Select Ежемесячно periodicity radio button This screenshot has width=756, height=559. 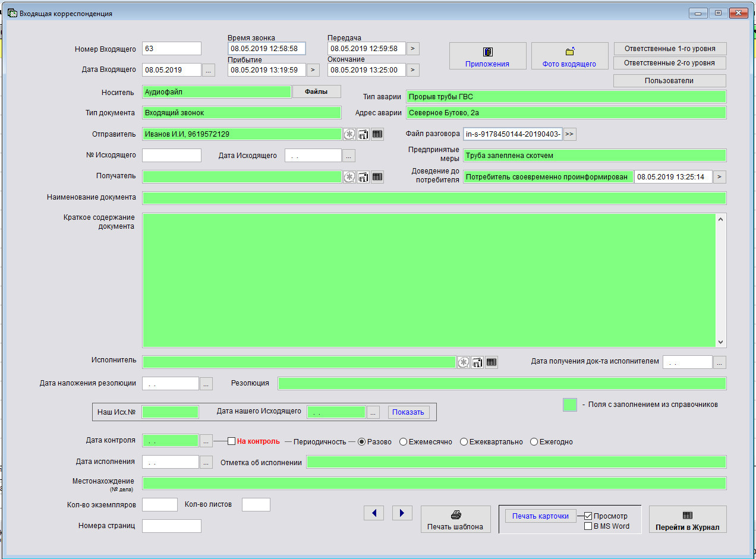(403, 441)
